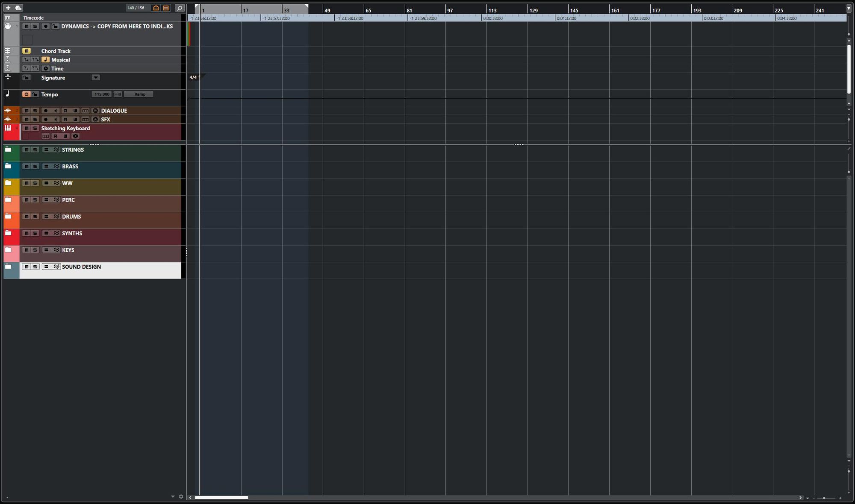The width and height of the screenshot is (855, 504).
Task: Open the ruler options dropdown at top right
Action: pos(849,9)
